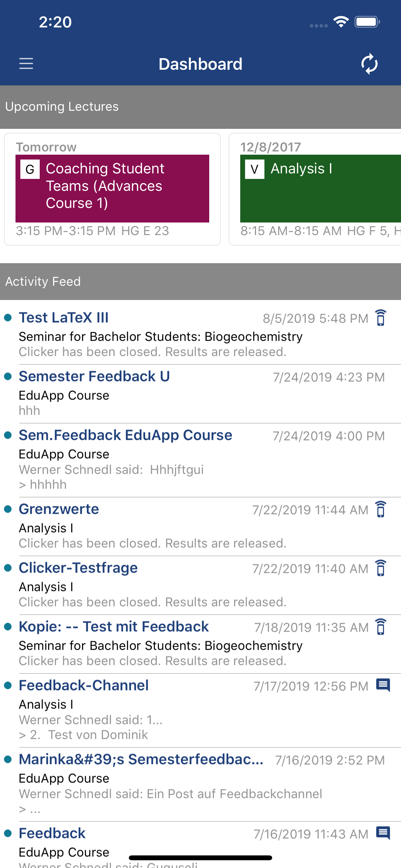Open Kopie: -- Test mit Feedback
The height and width of the screenshot is (868, 401).
[114, 627]
